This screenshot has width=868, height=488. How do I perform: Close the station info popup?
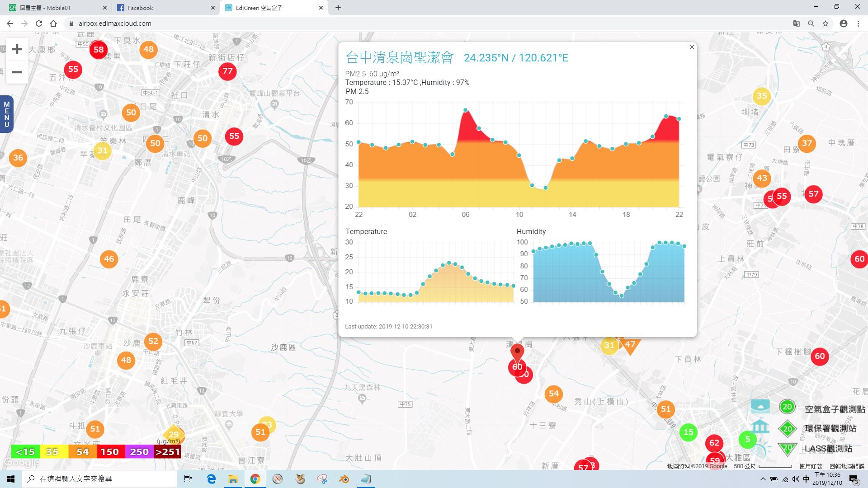click(x=692, y=47)
